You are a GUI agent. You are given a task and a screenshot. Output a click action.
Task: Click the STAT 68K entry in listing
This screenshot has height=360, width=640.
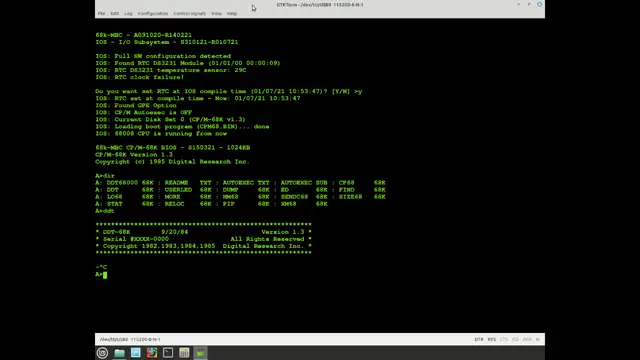pos(130,204)
